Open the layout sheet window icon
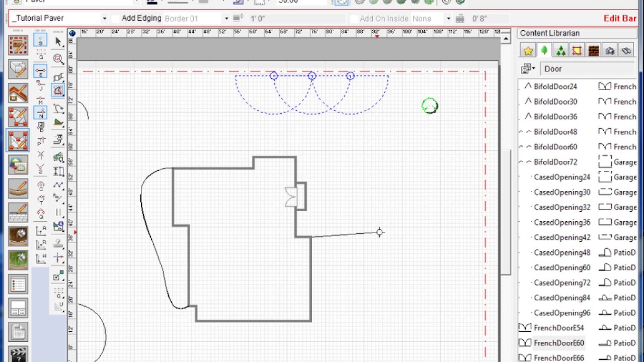 coord(19,308)
